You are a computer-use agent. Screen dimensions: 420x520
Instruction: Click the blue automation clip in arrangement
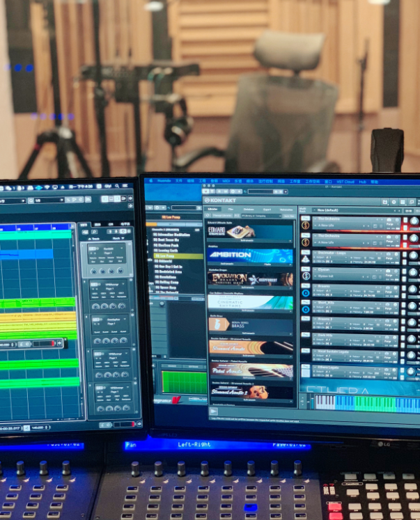point(26,254)
